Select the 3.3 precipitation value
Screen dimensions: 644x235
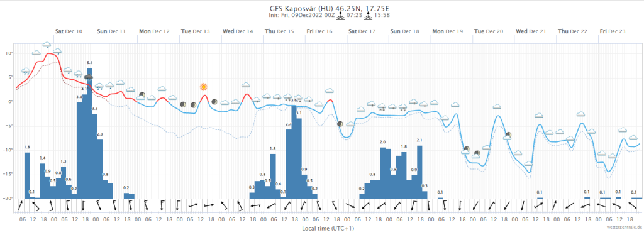(x=94, y=108)
